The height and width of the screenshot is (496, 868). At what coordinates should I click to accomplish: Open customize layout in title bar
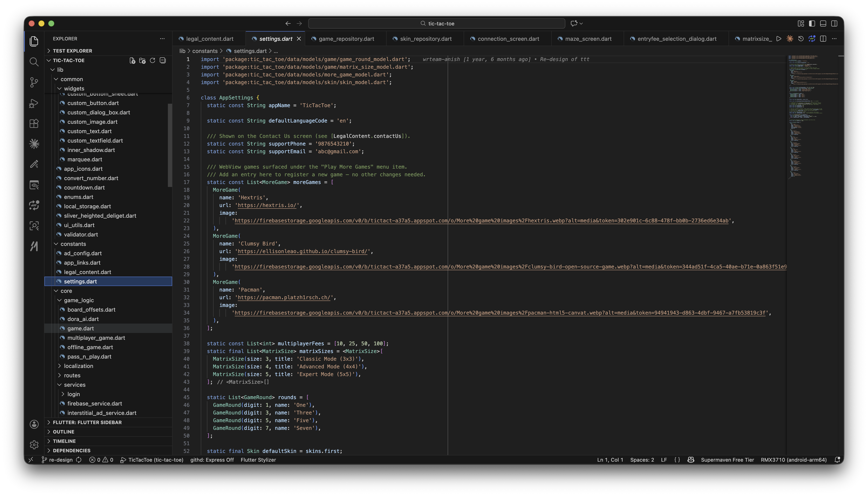[x=801, y=23]
